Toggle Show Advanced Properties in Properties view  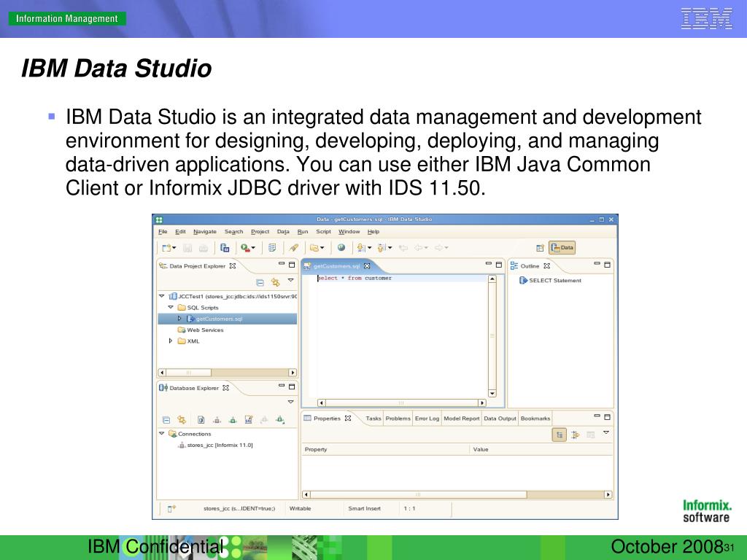(575, 435)
